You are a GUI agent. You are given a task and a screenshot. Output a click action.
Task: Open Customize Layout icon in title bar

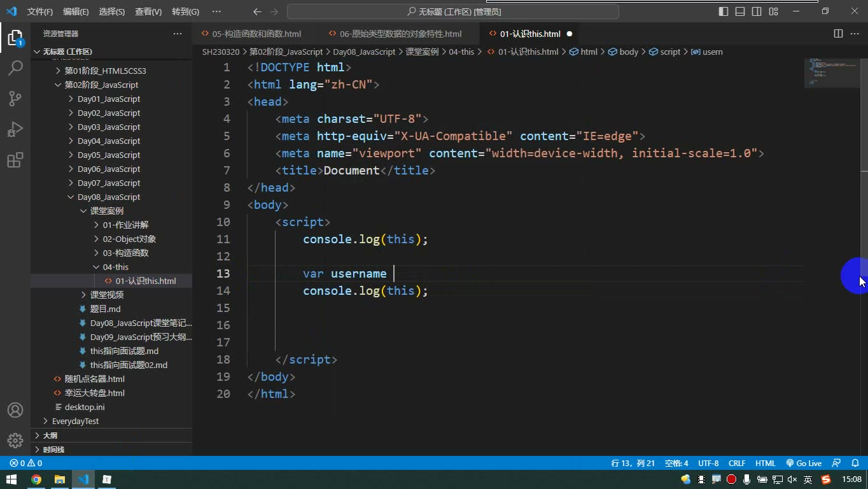click(x=773, y=11)
